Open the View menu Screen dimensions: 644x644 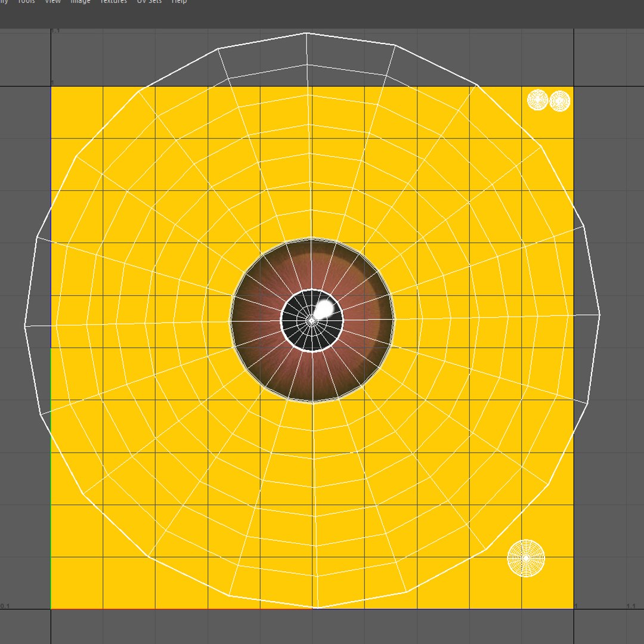[x=52, y=2]
